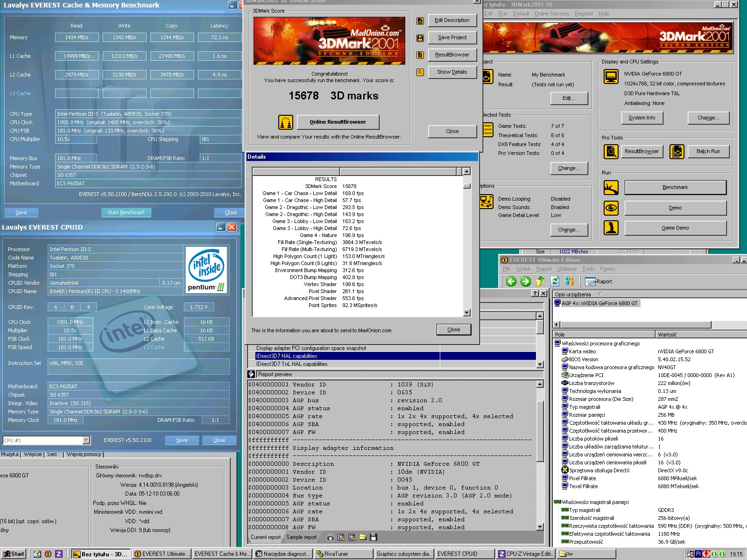Switch to CPU-Z Vintage Edition taskbar button
The height and width of the screenshot is (560, 747).
point(526,554)
